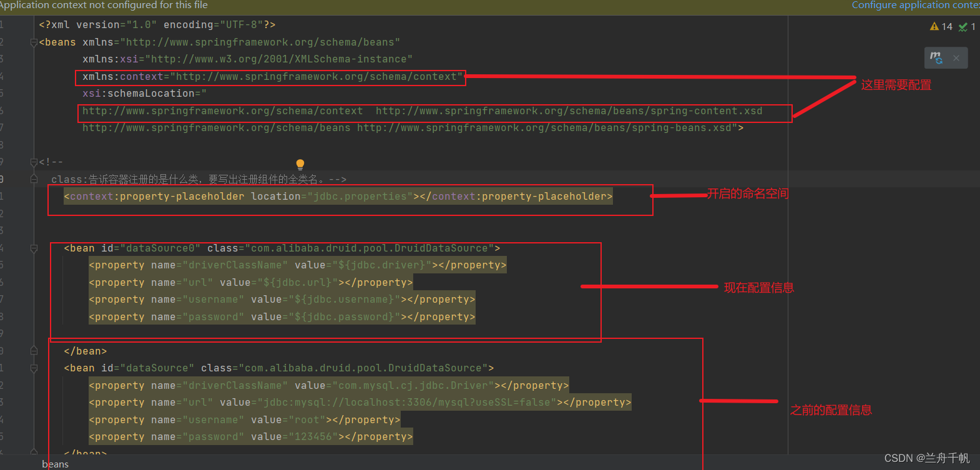This screenshot has width=980, height=470.
Task: Collapse the dataSource bean fold marker
Action: [34, 368]
